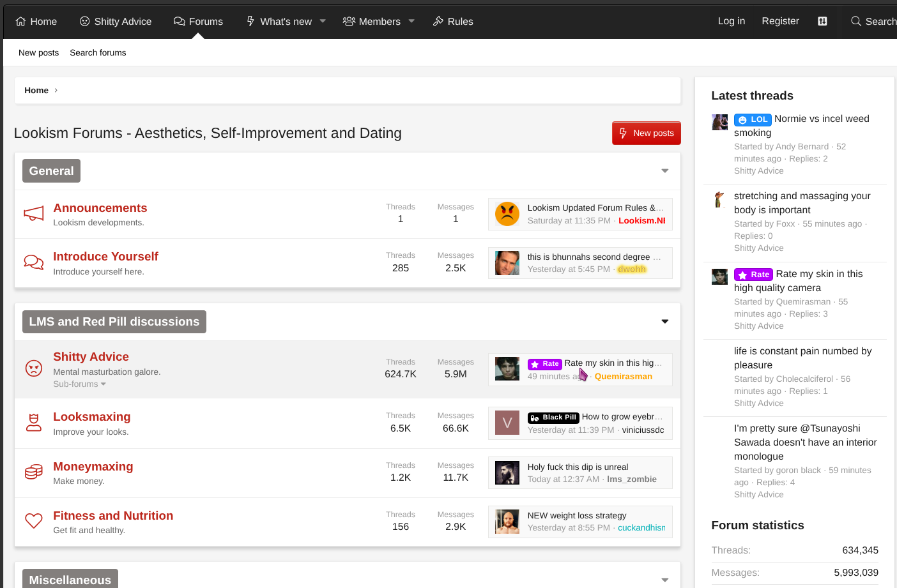Click the Announcements megaphone icon
This screenshot has width=897, height=588.
(34, 214)
